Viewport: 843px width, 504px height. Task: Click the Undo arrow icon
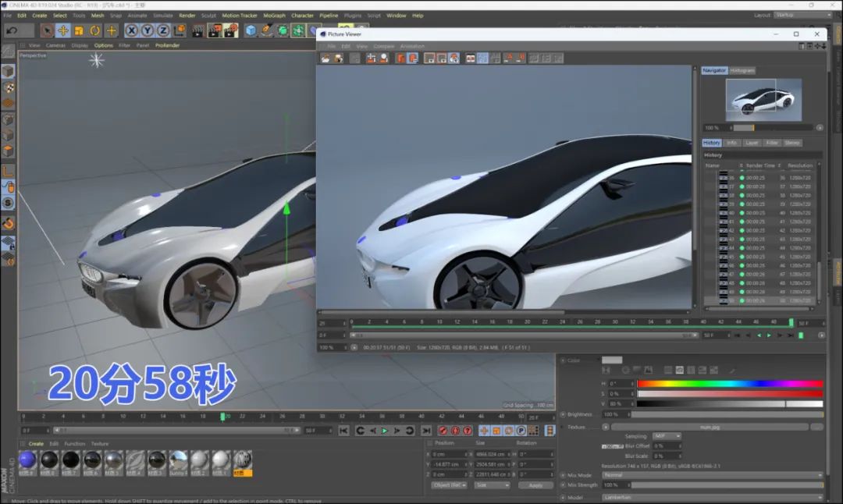[x=12, y=30]
